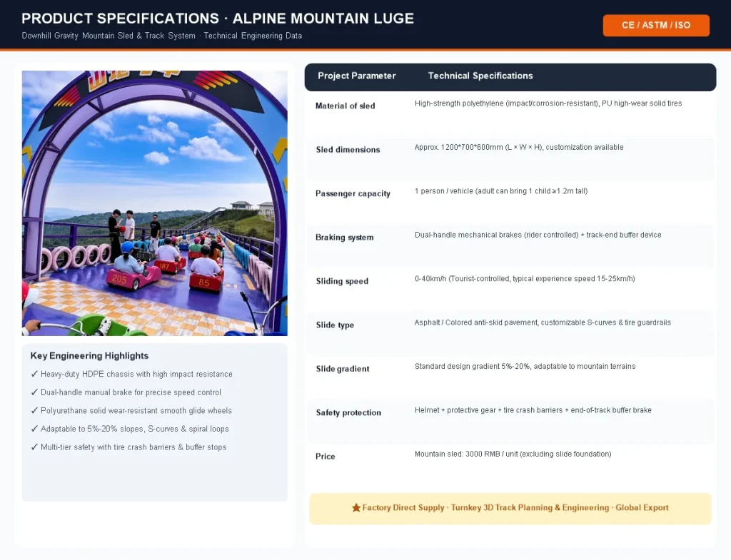Image resolution: width=731 pixels, height=560 pixels.
Task: Select the Approx. 1200*700*600mm dimensions value
Action: tap(519, 147)
